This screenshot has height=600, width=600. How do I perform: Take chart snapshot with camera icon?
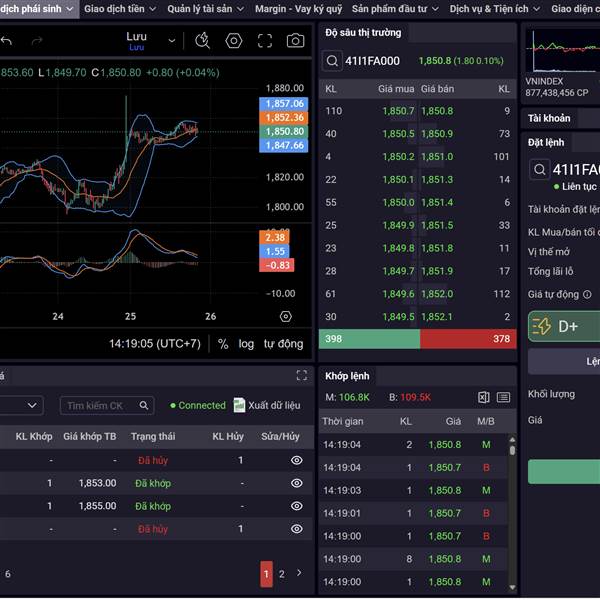pyautogui.click(x=295, y=41)
